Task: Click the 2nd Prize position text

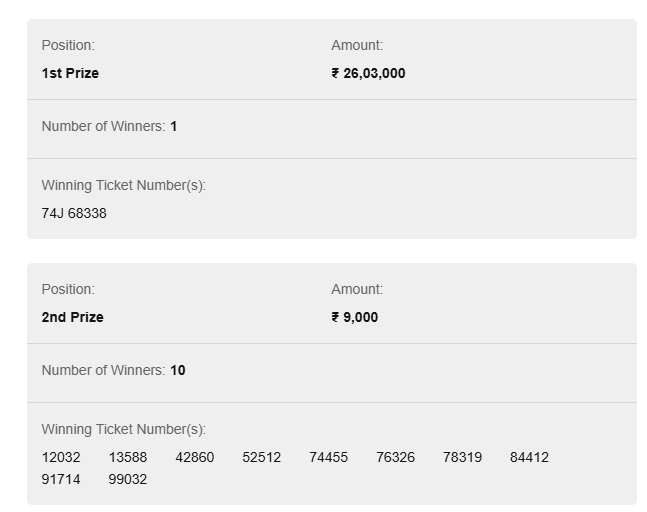Action: [73, 317]
